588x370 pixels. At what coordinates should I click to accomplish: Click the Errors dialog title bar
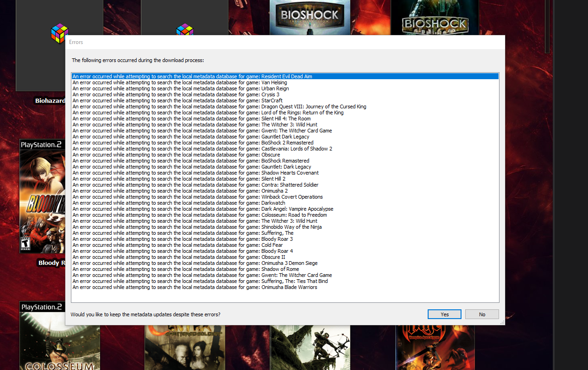point(285,42)
